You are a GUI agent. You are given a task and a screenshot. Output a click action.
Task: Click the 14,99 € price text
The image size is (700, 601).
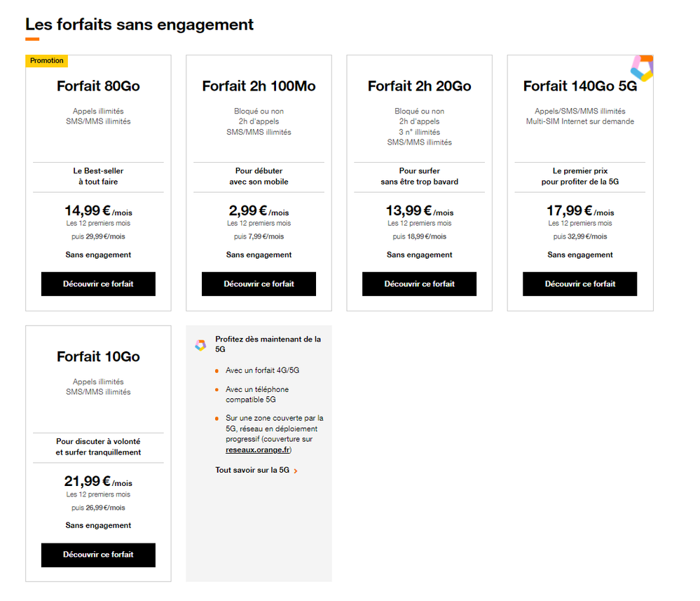tap(88, 210)
